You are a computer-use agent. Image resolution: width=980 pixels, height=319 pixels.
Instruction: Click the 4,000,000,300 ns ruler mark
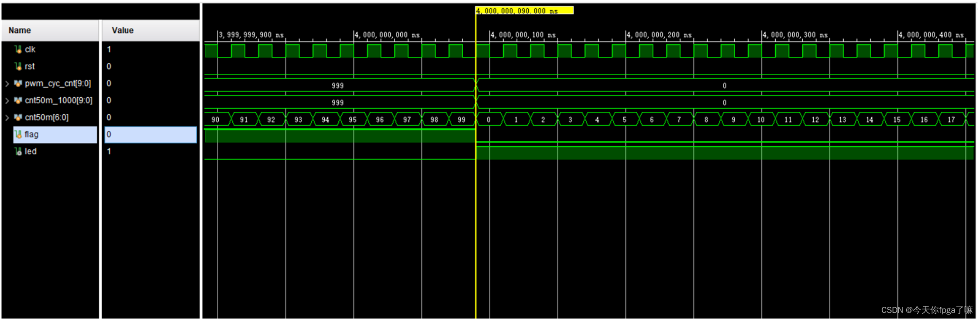[795, 35]
